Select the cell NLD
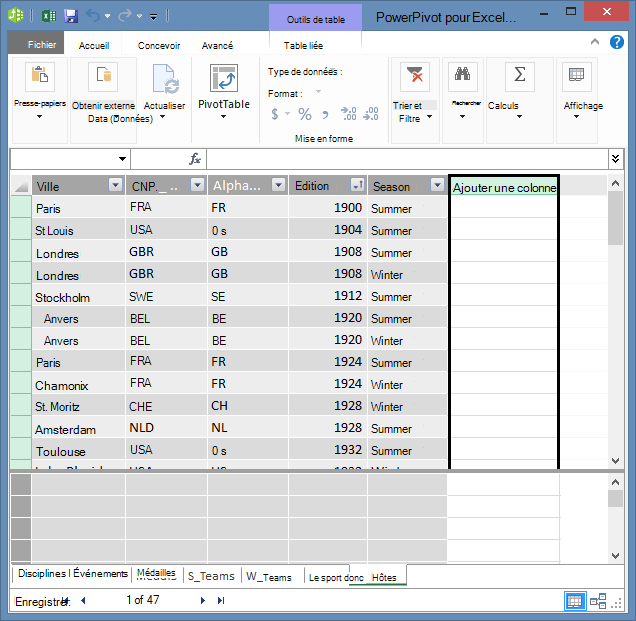636x621 pixels. coord(166,428)
